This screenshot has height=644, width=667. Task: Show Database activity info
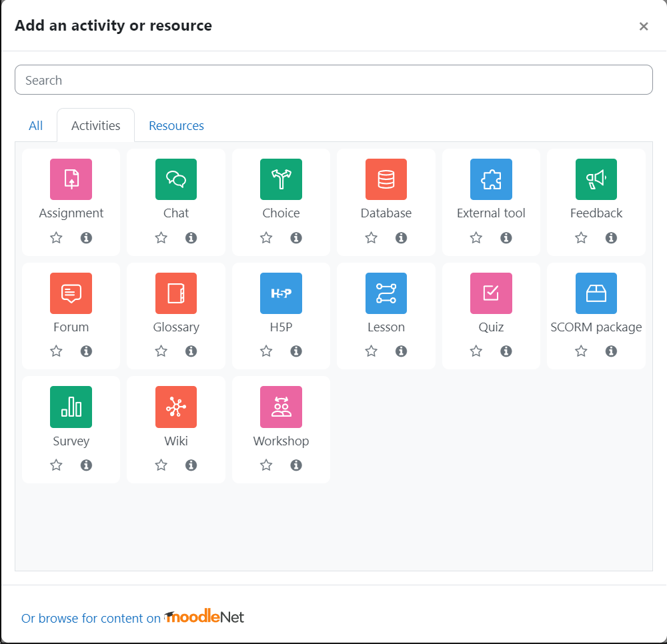[x=401, y=237]
